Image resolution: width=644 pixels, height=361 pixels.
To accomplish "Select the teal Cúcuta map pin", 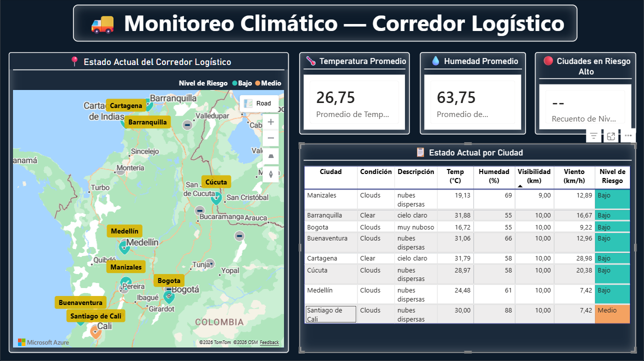I will pyautogui.click(x=216, y=198).
